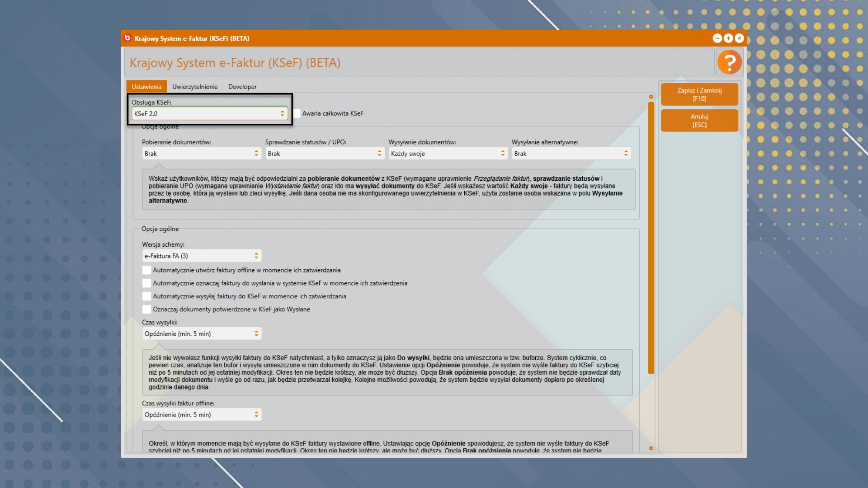Screen dimensions: 868x488
Task: Expand Czas wysyłki faktur offline dropdown
Action: click(202, 415)
